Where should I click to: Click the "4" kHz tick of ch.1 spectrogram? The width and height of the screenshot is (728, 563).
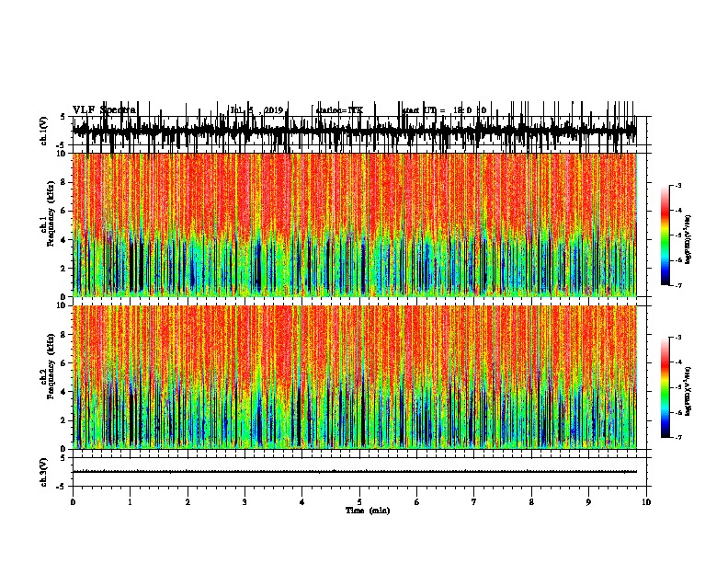click(x=63, y=240)
